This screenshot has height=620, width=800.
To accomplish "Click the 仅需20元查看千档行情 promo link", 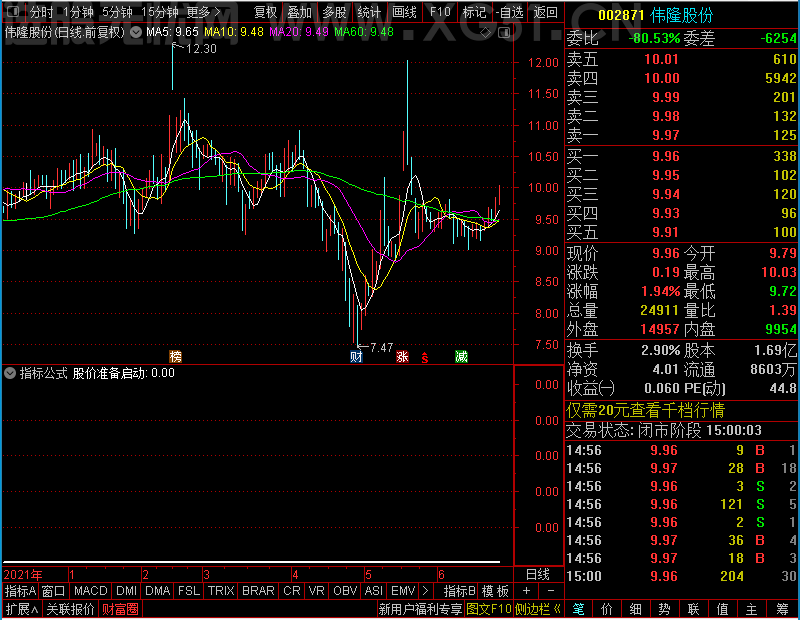I will tap(645, 410).
